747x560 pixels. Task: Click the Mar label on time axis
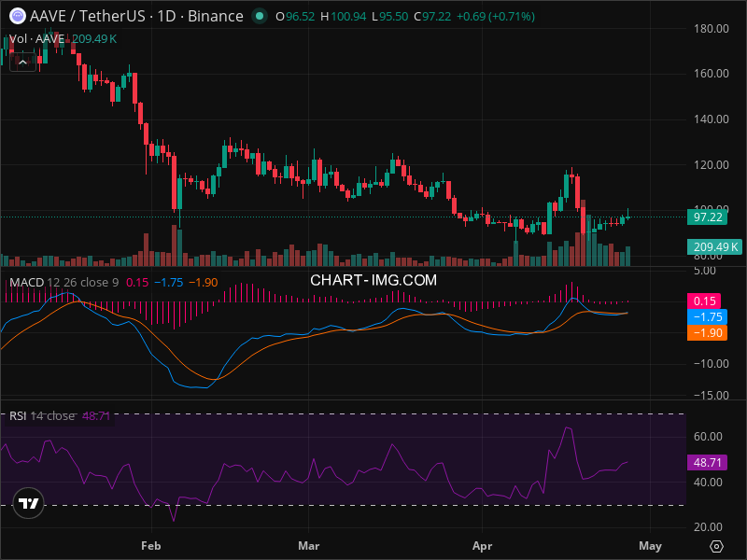(x=309, y=546)
